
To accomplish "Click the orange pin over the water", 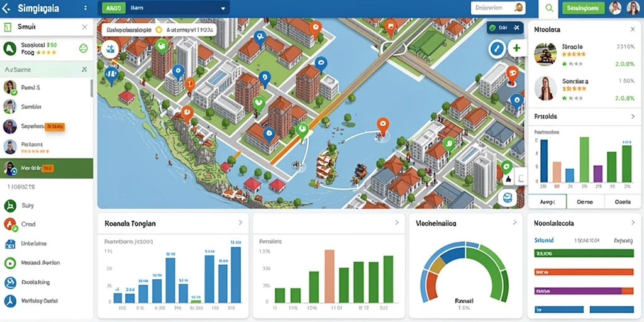I will click(383, 126).
